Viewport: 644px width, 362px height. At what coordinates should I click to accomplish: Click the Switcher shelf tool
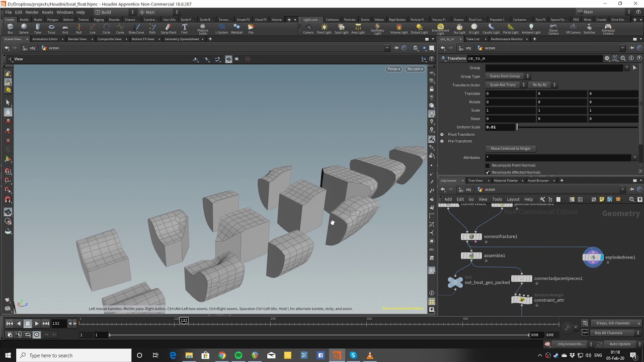point(589,29)
